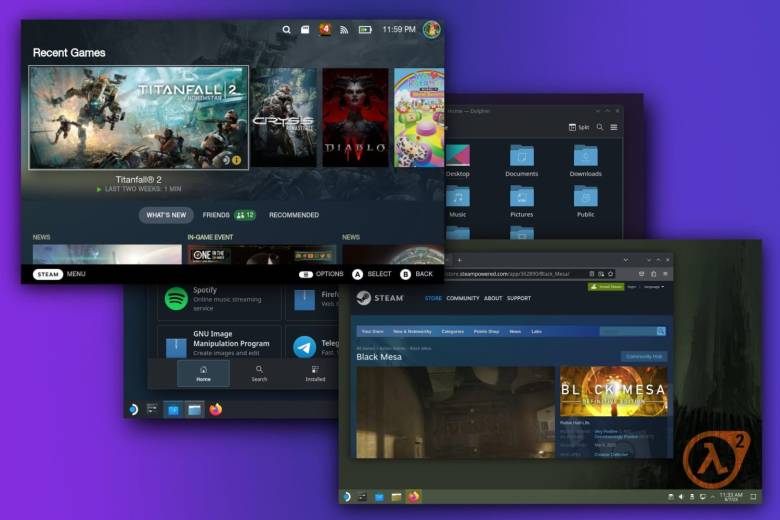Open the user profile avatar
Viewport: 780px width, 520px height.
tap(431, 29)
